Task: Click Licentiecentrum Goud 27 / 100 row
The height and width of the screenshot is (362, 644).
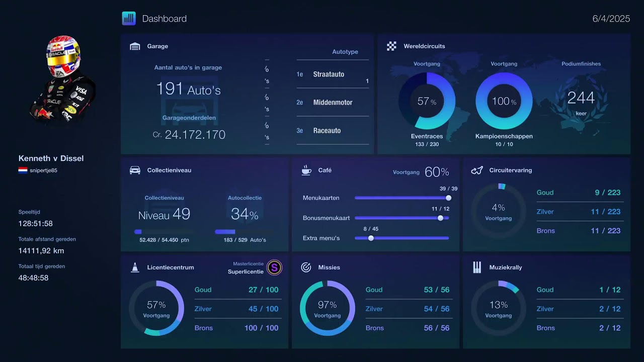Action: click(x=238, y=290)
